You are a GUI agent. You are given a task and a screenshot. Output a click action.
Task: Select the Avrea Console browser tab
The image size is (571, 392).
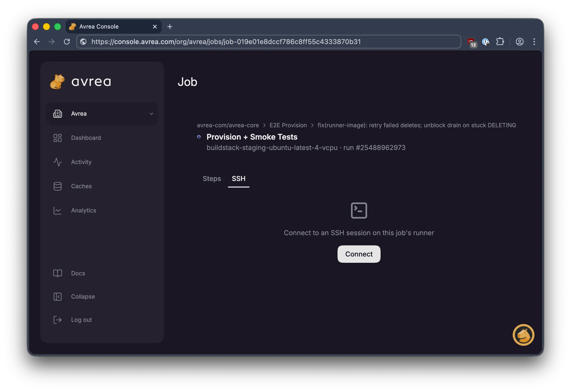click(114, 27)
